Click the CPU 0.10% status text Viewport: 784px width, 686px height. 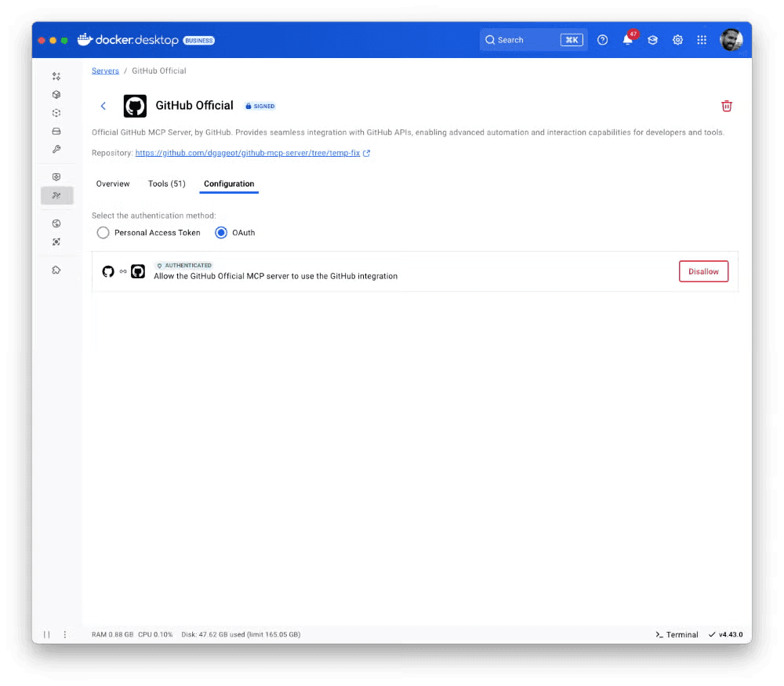[155, 634]
